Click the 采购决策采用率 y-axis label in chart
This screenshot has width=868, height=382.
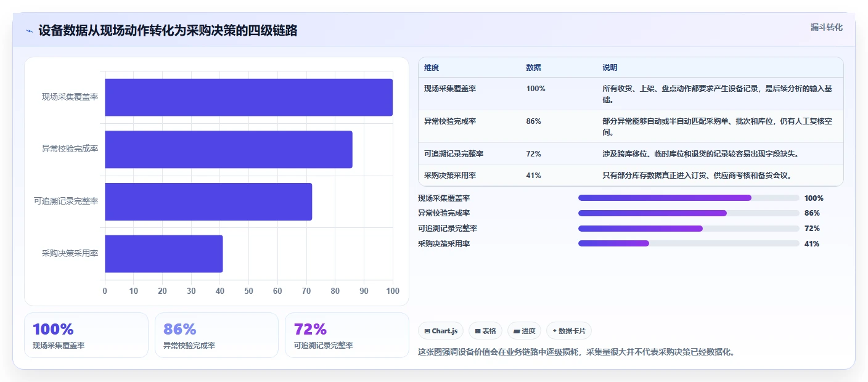point(70,253)
